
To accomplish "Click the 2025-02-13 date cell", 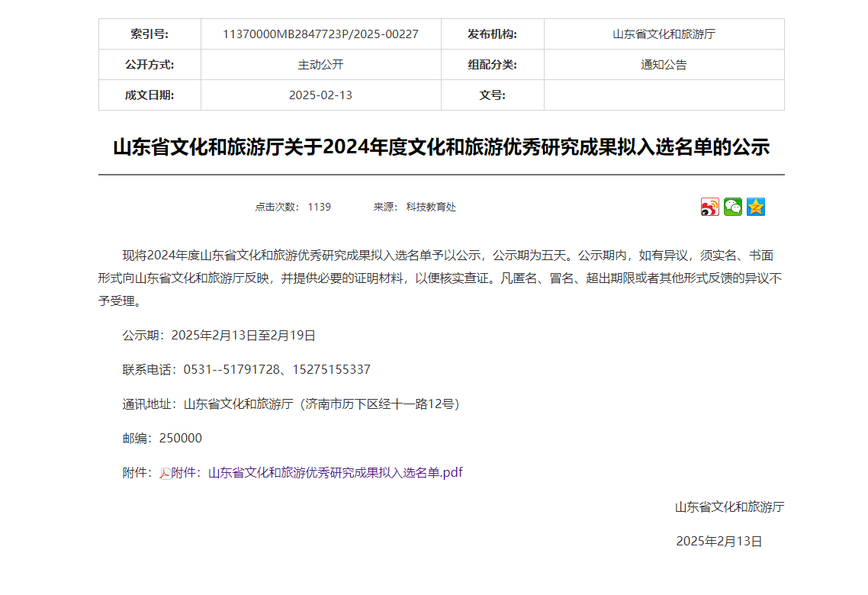I will click(320, 95).
